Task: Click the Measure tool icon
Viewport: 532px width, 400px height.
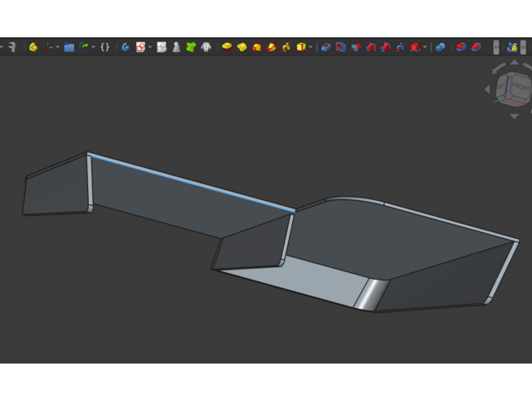Action: (x=12, y=47)
